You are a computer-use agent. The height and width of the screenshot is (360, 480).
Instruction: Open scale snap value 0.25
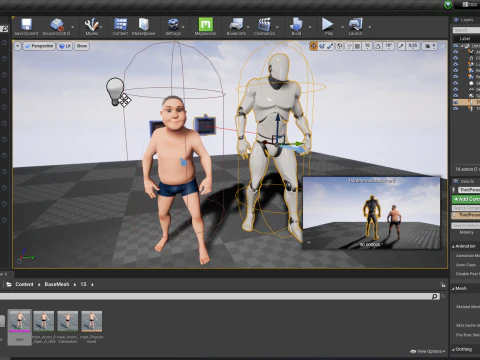click(x=413, y=46)
